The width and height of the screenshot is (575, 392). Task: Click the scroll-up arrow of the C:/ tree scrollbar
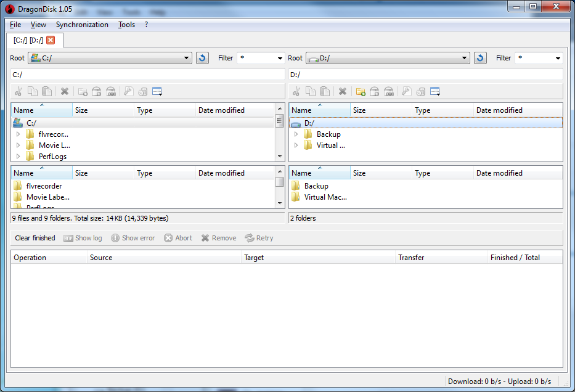click(280, 108)
